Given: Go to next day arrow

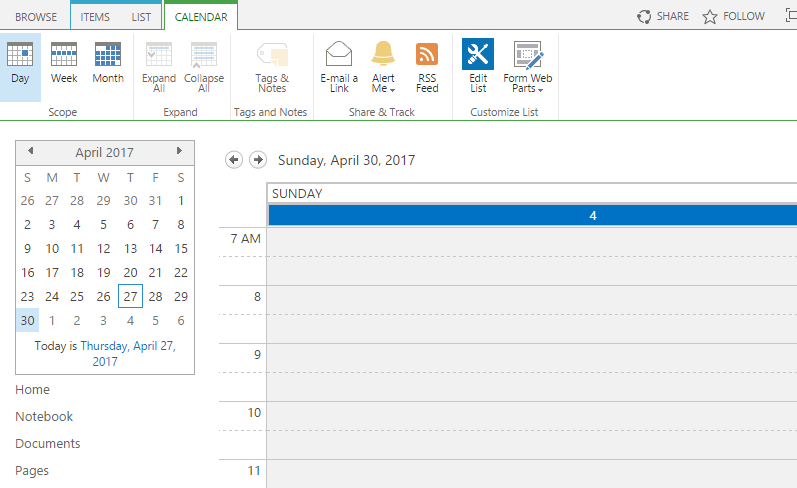Looking at the screenshot, I should [x=258, y=160].
